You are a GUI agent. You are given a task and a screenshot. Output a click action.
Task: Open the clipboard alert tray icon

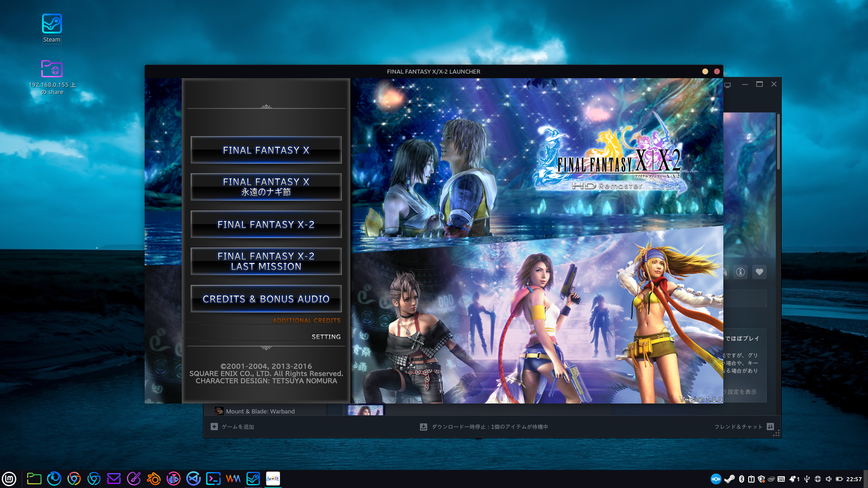click(x=751, y=479)
